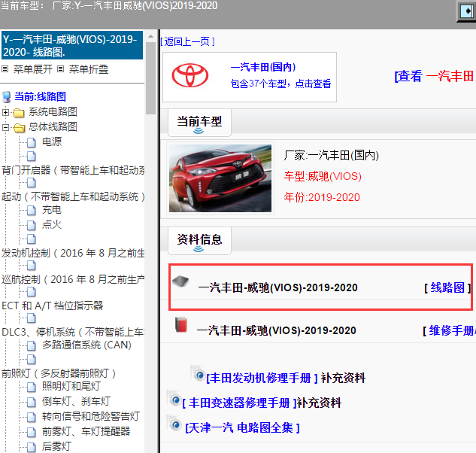476x453 pixels.
Task: Open 倒车灯、刹车灯 tree item
Action: 76,402
